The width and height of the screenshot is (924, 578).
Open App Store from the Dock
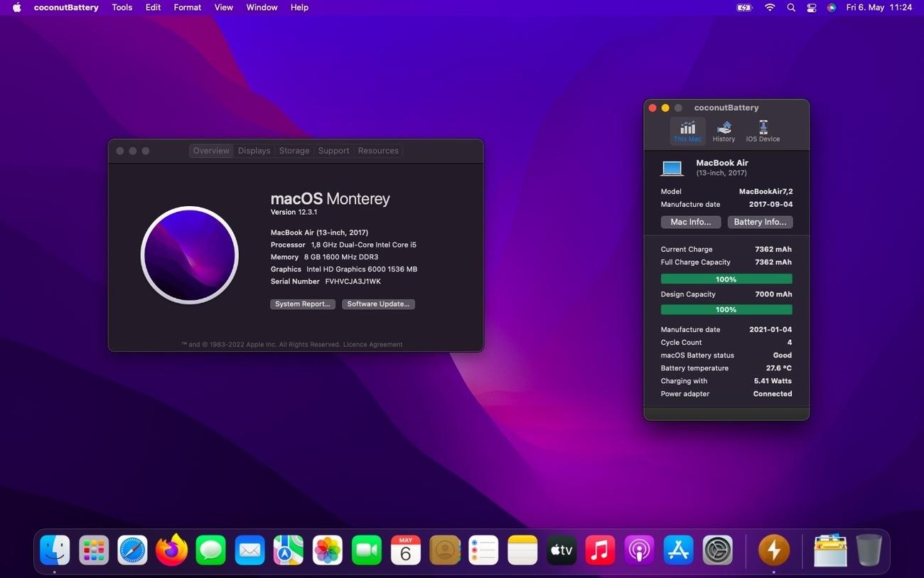678,550
